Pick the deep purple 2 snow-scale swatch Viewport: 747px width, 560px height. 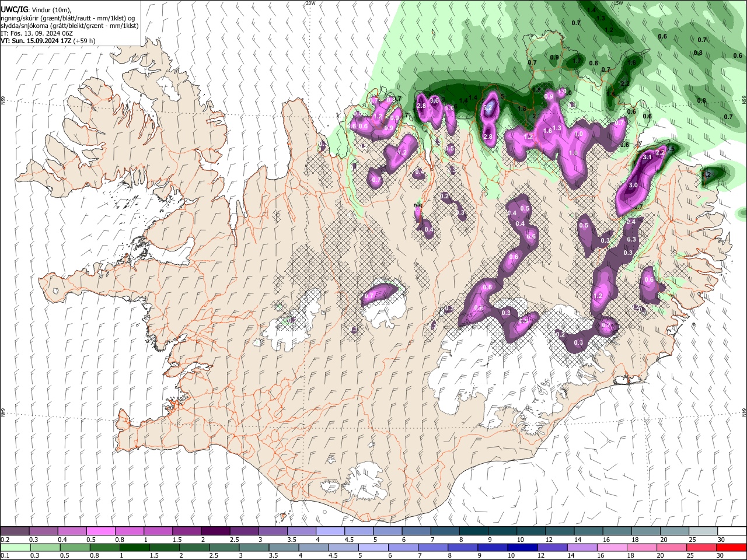pos(215,531)
